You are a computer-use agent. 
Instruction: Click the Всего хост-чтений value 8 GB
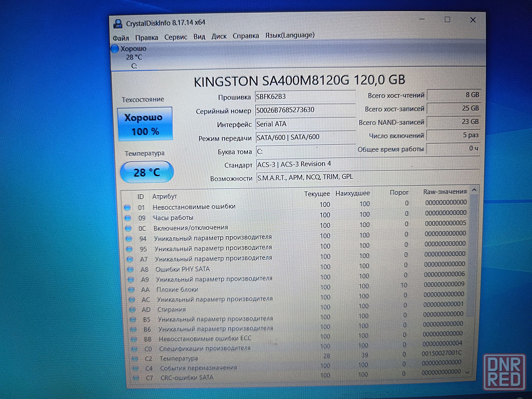(x=453, y=95)
